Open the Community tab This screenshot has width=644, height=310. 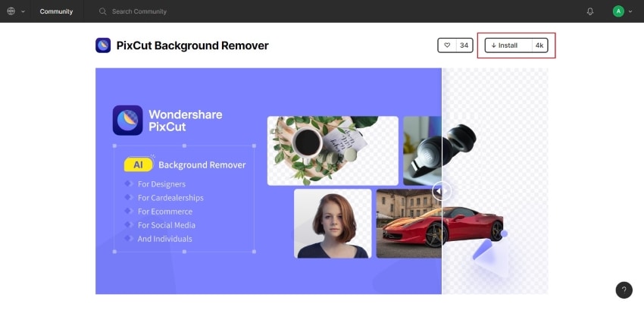coord(56,11)
